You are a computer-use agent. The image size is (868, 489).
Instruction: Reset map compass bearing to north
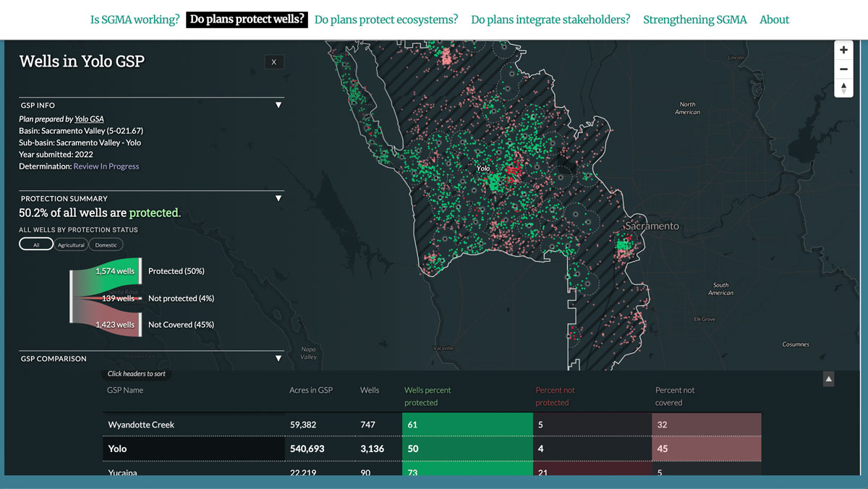coord(843,88)
